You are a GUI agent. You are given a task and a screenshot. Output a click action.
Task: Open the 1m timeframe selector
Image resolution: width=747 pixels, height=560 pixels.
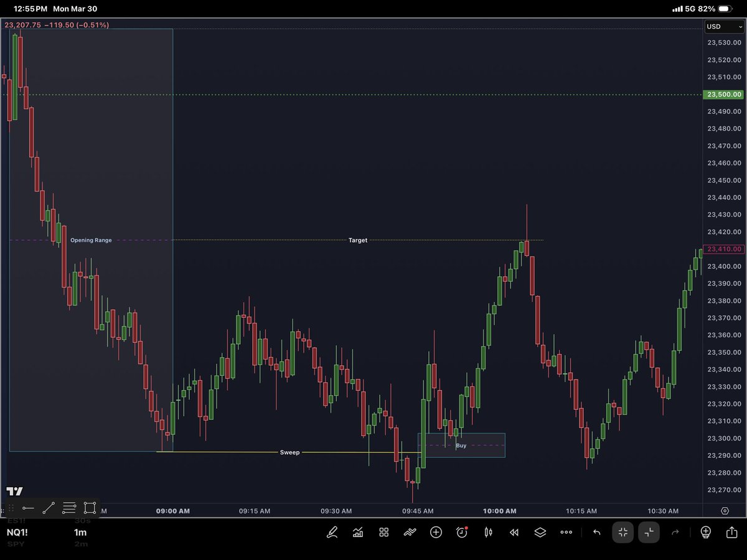[80, 533]
